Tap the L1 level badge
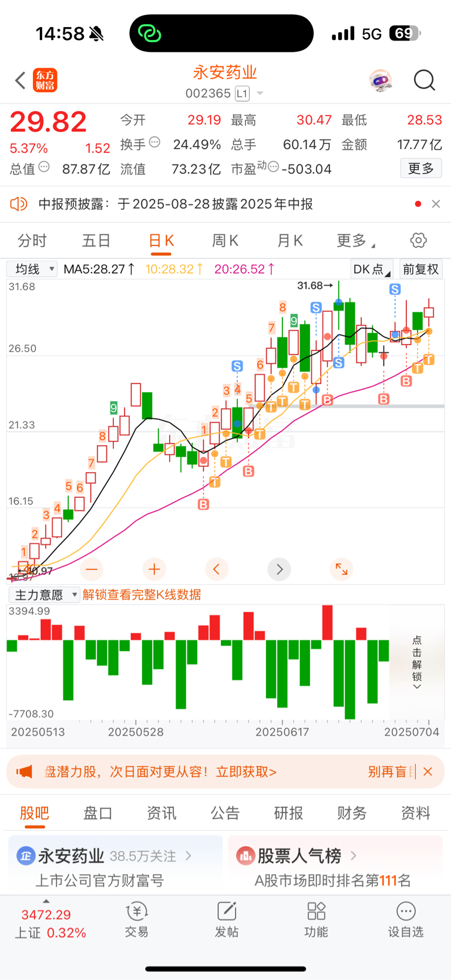The height and width of the screenshot is (980, 451). (x=242, y=93)
